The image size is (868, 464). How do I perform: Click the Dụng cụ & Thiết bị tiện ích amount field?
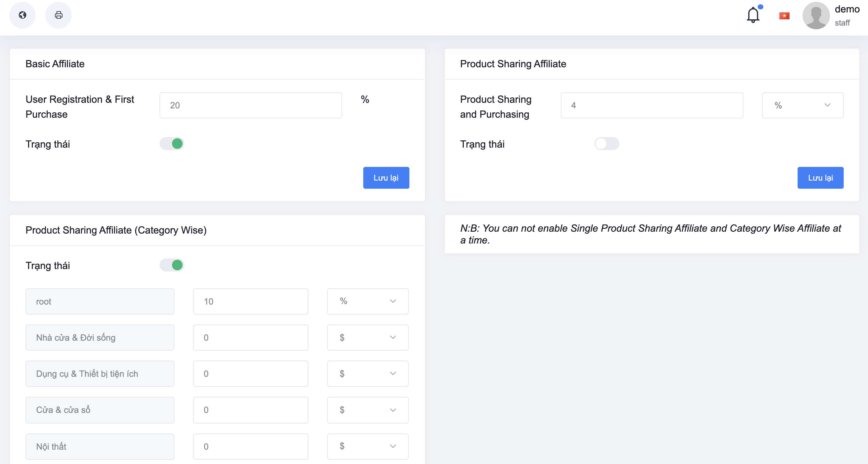(251, 374)
